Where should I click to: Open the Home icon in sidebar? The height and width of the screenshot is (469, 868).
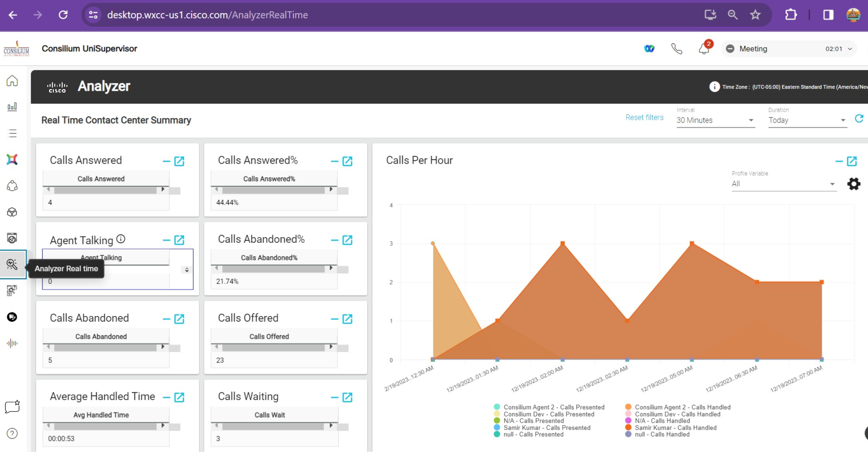[12, 81]
